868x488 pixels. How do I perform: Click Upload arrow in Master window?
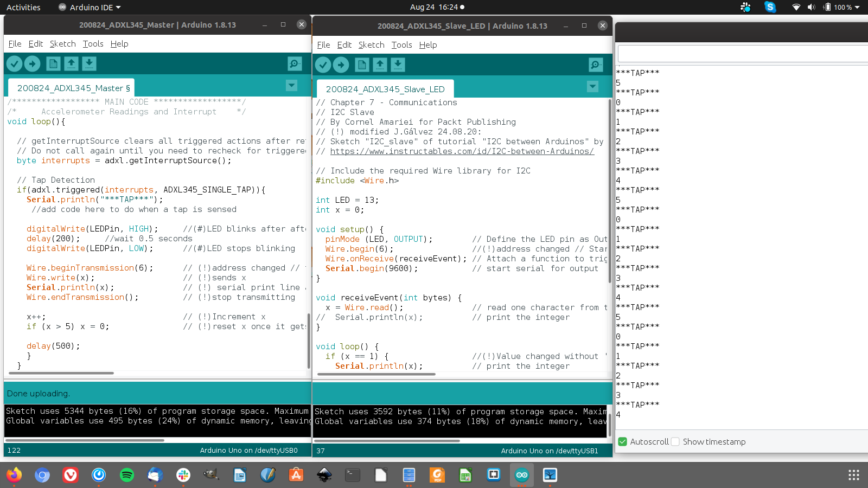pos(33,64)
